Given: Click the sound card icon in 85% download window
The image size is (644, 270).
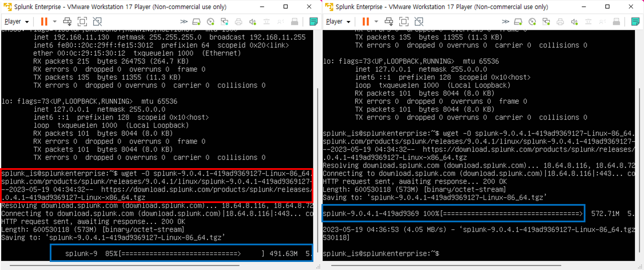Looking at the screenshot, I should coord(252,22).
